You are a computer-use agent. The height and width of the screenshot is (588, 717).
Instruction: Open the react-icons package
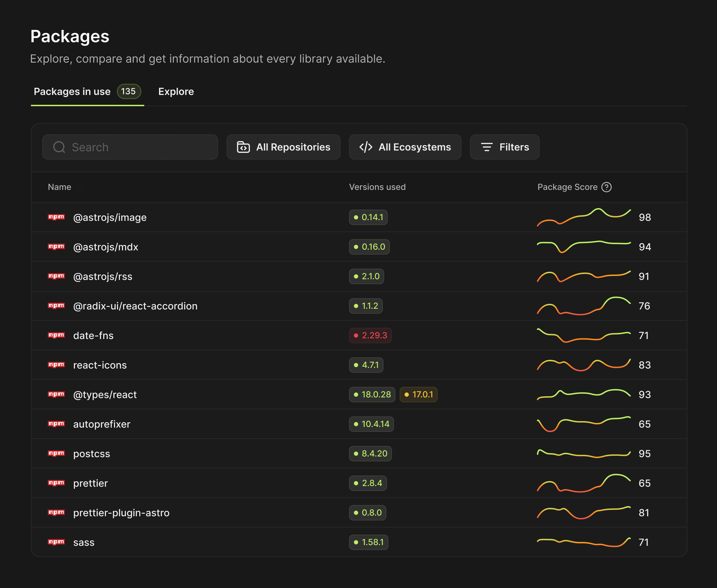coord(100,365)
